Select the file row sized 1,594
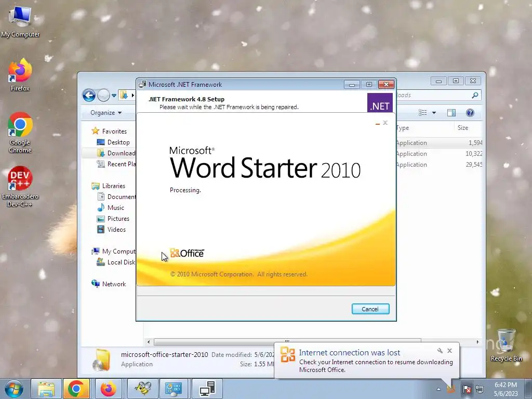 440,143
